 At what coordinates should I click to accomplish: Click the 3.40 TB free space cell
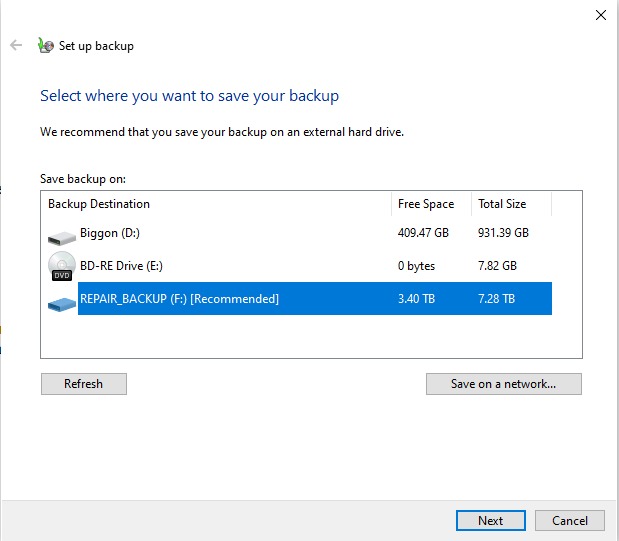coord(415,299)
